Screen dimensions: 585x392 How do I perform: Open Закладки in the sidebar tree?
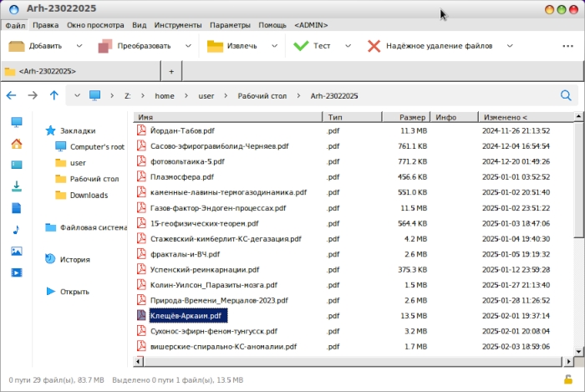(x=78, y=131)
